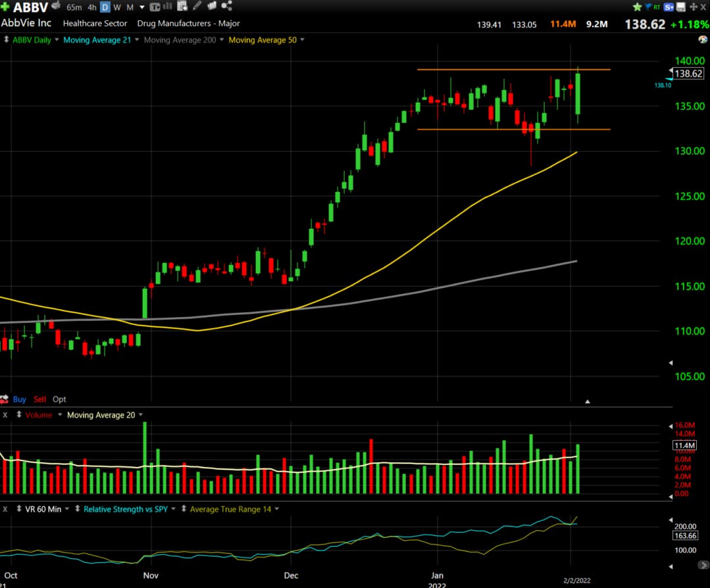Click the 2/2/2022 date label

tap(577, 580)
